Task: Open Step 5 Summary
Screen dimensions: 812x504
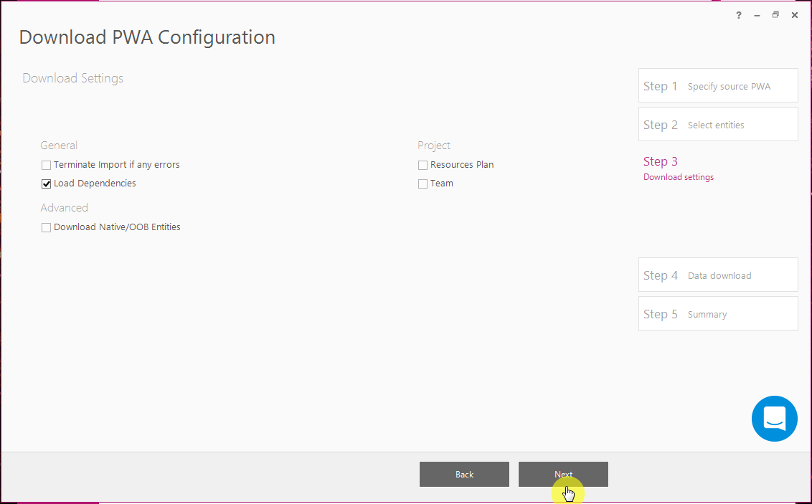Action: tap(718, 313)
